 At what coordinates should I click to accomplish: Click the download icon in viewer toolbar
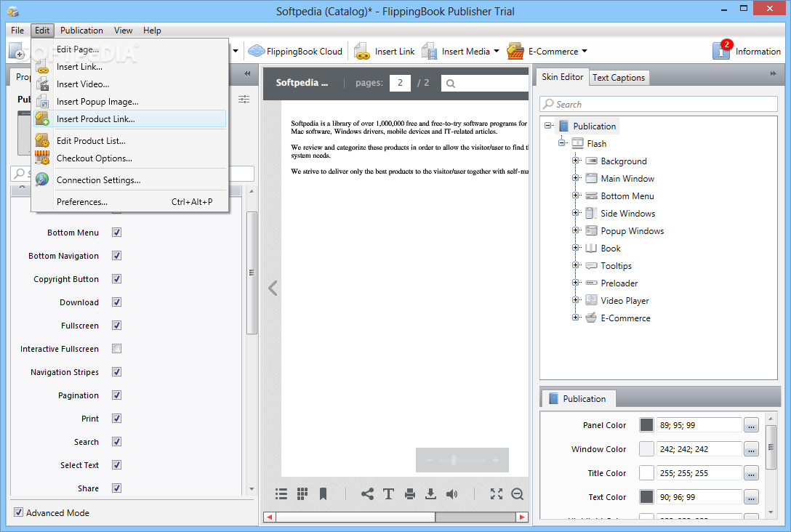click(x=430, y=494)
